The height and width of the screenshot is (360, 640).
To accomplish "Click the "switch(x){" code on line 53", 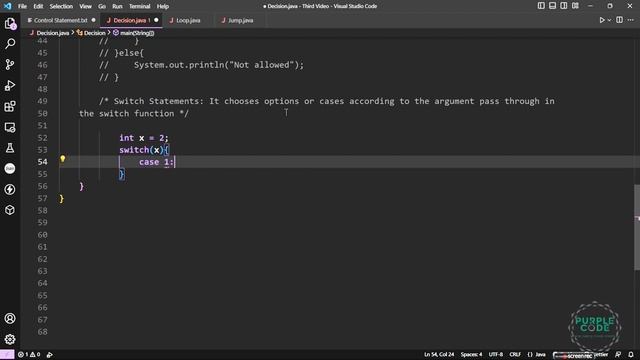I will tap(144, 150).
